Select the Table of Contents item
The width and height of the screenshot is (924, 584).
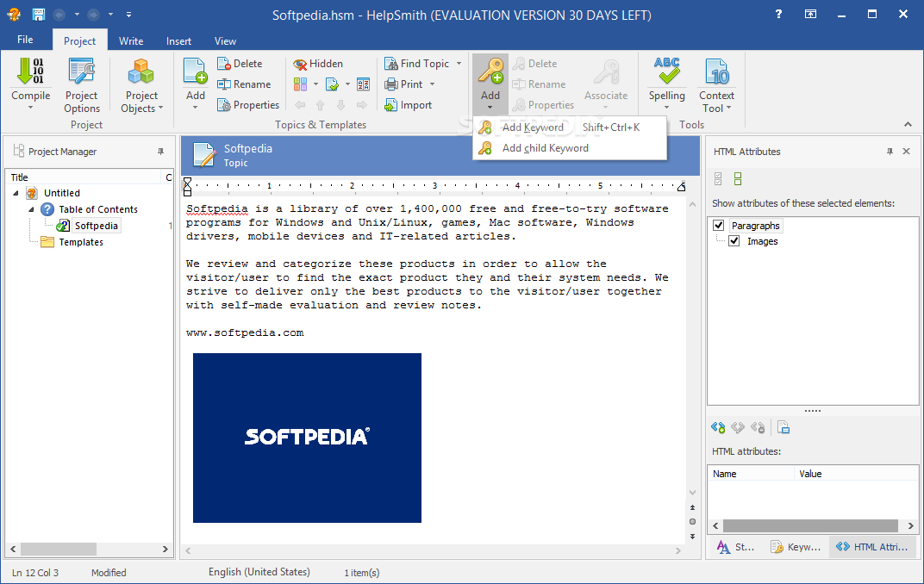(x=97, y=209)
